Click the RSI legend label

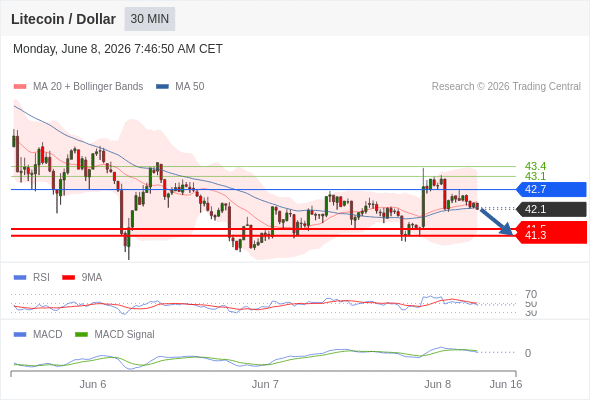[41, 277]
